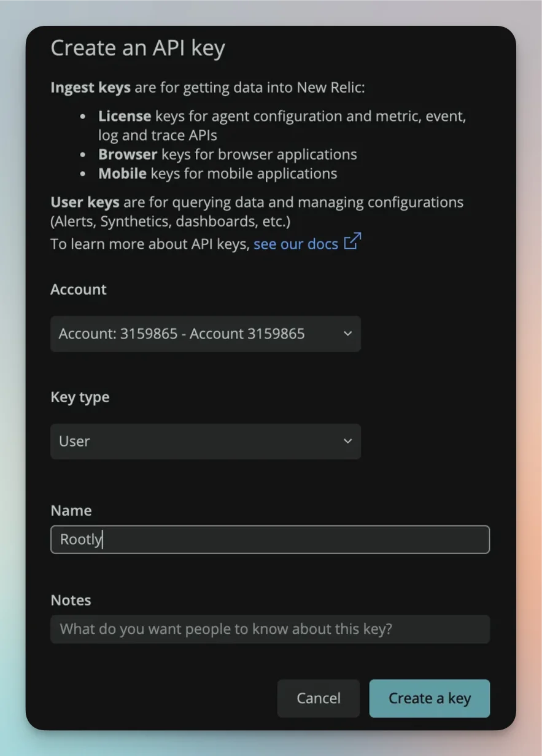Click the Name field containing Rootly
Screen dimensions: 542x756
click(x=270, y=540)
